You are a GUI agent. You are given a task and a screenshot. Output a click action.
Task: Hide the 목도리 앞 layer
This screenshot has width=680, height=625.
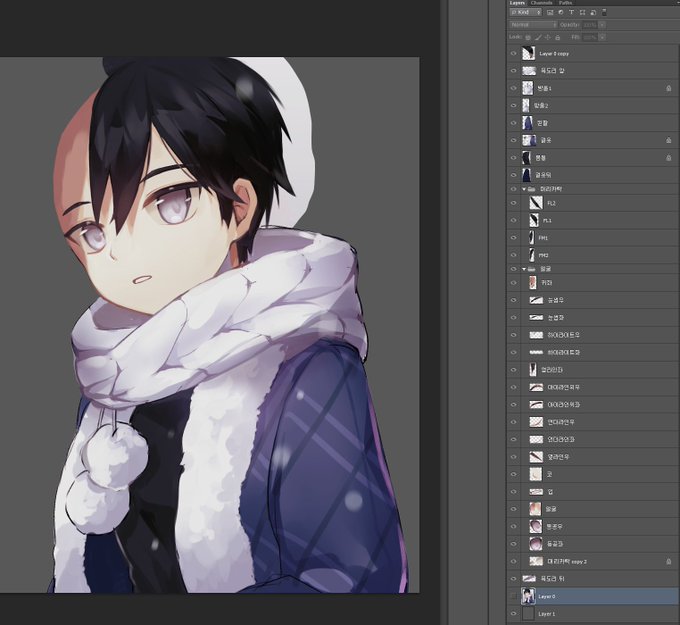514,71
